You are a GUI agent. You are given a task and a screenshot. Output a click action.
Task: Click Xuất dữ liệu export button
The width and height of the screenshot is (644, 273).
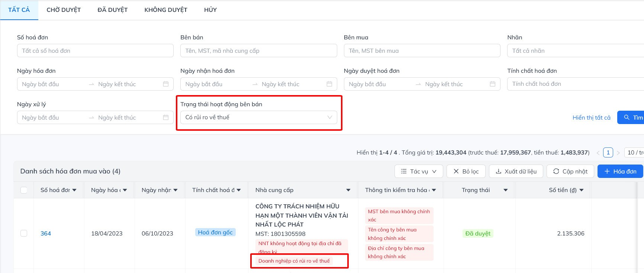point(516,171)
